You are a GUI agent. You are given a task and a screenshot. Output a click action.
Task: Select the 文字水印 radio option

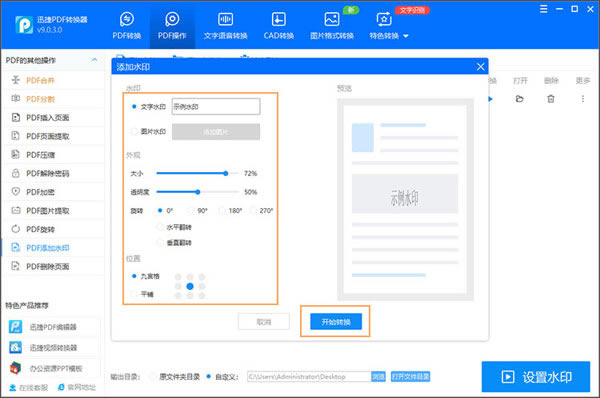click(134, 107)
